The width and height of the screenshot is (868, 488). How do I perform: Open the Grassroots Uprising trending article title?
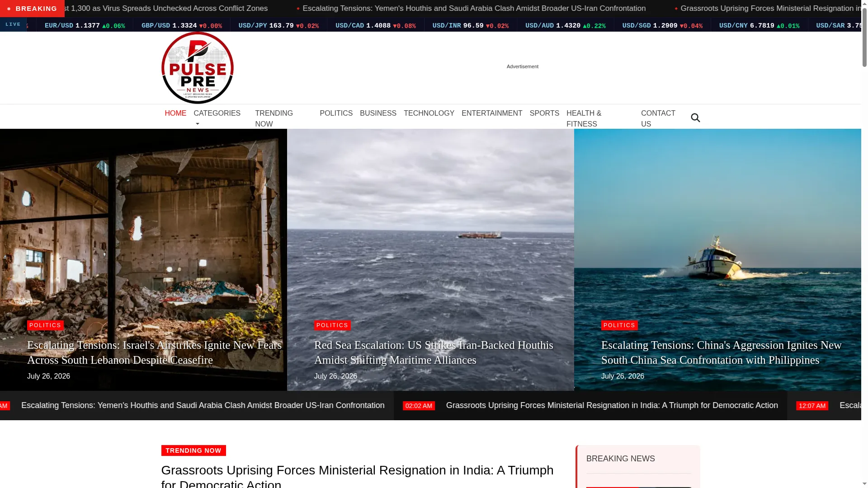(x=357, y=476)
